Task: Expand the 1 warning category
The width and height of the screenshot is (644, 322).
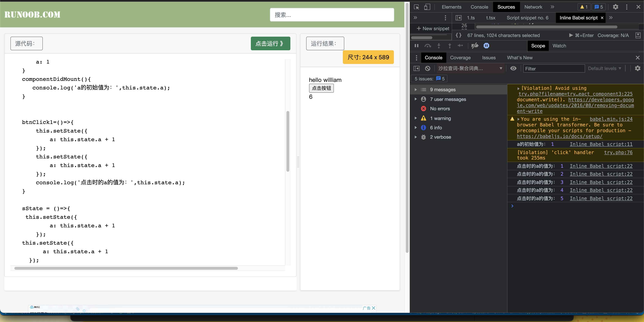Action: pos(416,118)
